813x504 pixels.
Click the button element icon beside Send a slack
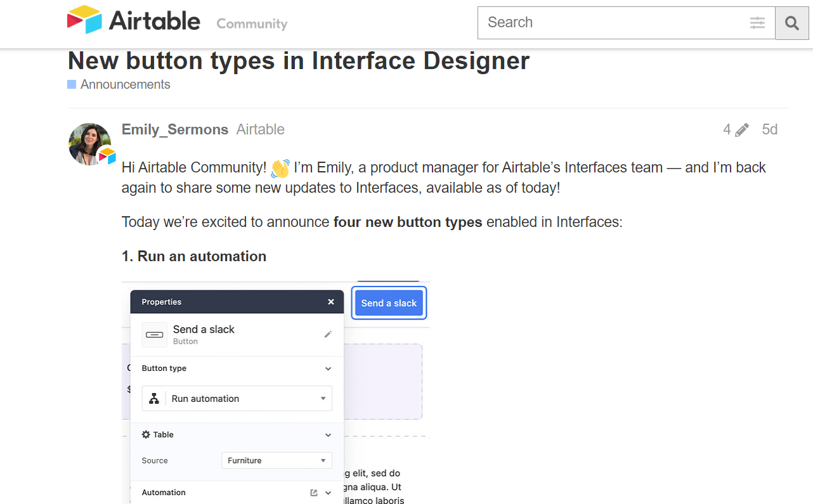point(154,334)
